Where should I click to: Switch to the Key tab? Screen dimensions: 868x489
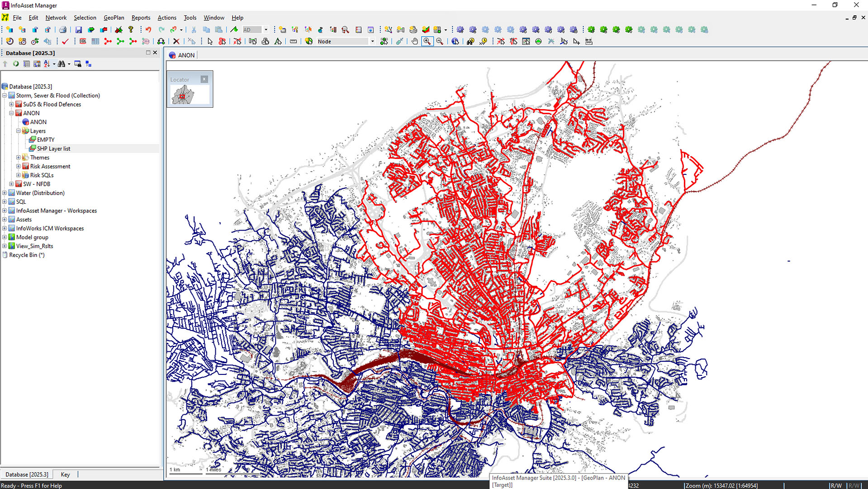coord(66,475)
